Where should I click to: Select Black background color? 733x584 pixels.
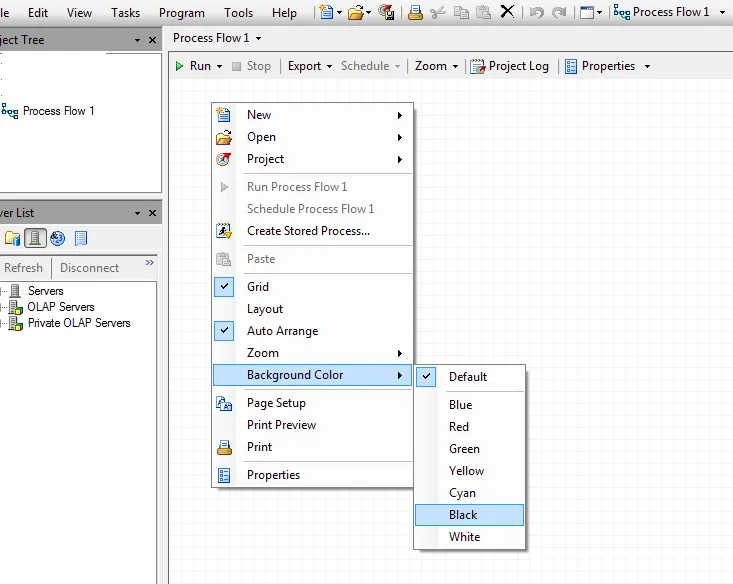(x=469, y=515)
